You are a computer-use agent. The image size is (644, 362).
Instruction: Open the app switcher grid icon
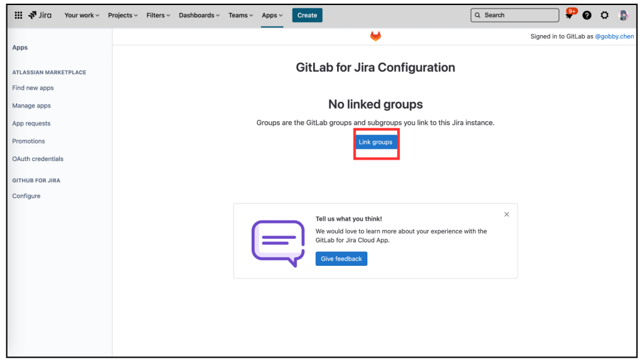coord(18,15)
